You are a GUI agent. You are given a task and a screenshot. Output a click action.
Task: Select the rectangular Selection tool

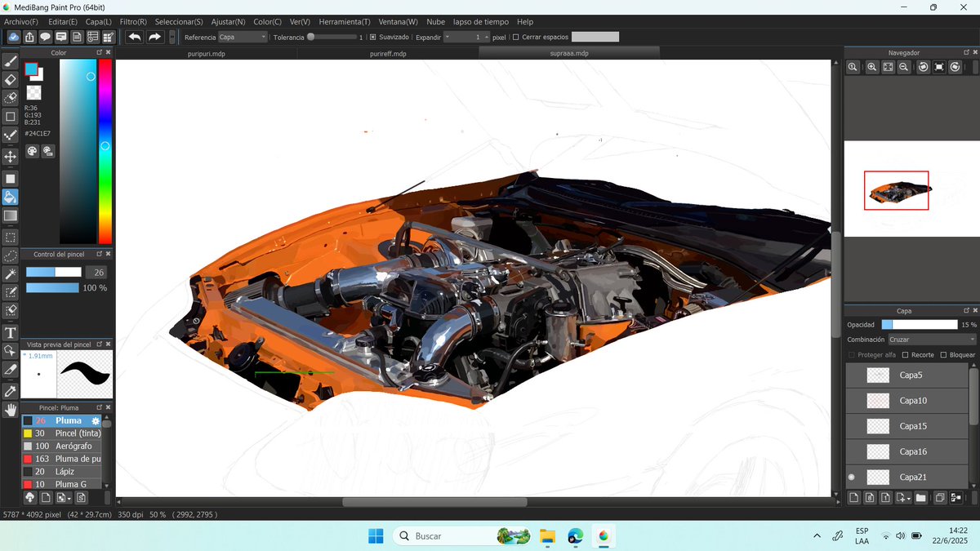11,237
